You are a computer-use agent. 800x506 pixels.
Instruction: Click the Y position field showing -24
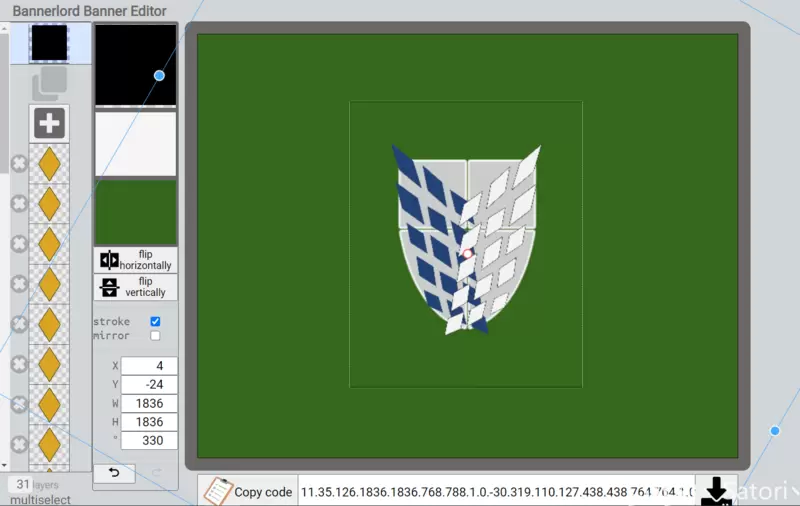point(149,385)
